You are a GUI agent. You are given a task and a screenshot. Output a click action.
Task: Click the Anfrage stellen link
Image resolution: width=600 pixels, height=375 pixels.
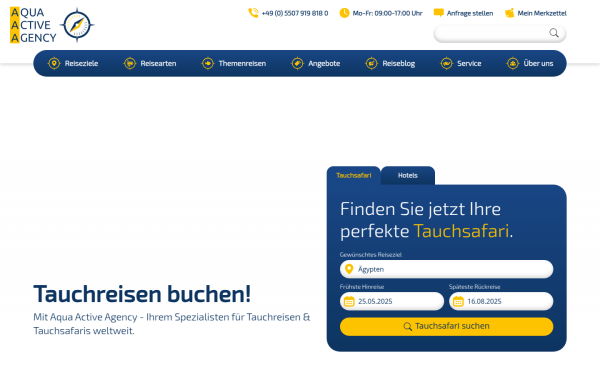coord(470,13)
